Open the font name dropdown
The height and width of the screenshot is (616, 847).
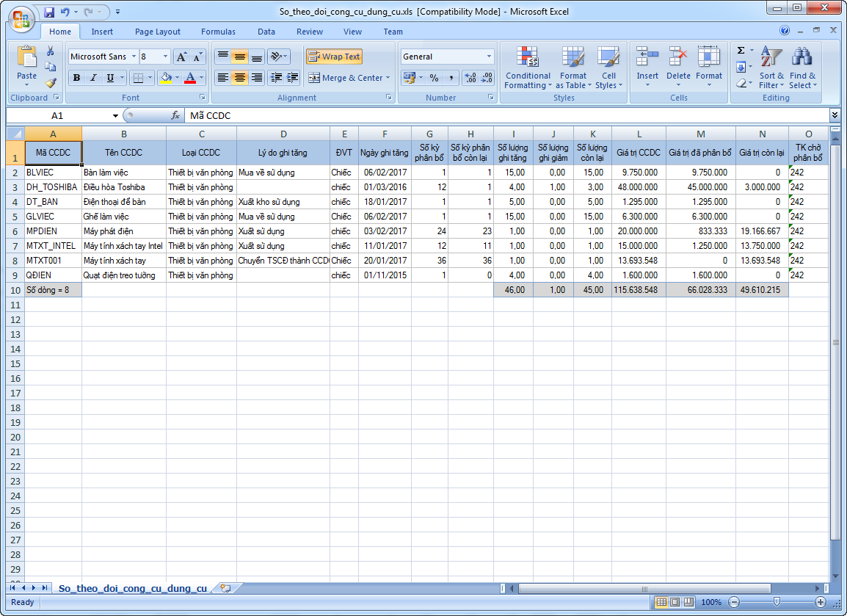(x=134, y=57)
